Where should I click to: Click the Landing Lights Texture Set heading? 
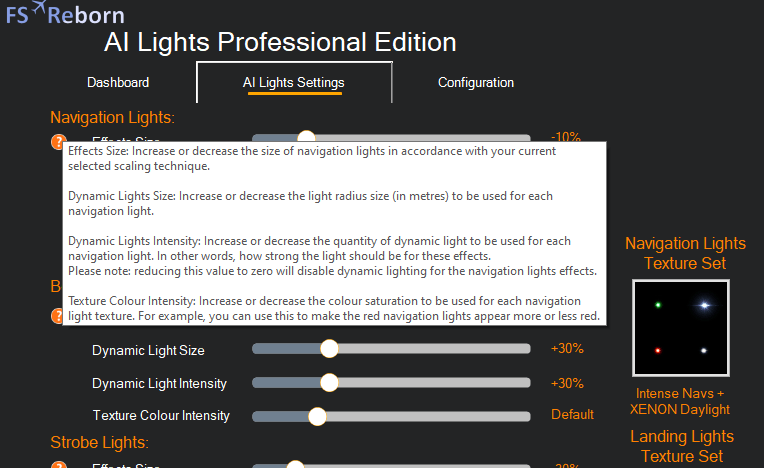[x=682, y=446]
